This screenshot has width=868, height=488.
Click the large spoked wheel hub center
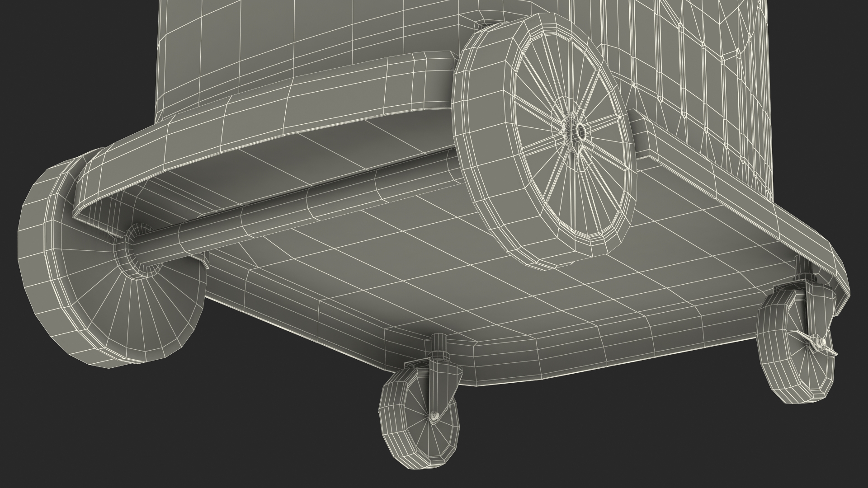point(580,131)
